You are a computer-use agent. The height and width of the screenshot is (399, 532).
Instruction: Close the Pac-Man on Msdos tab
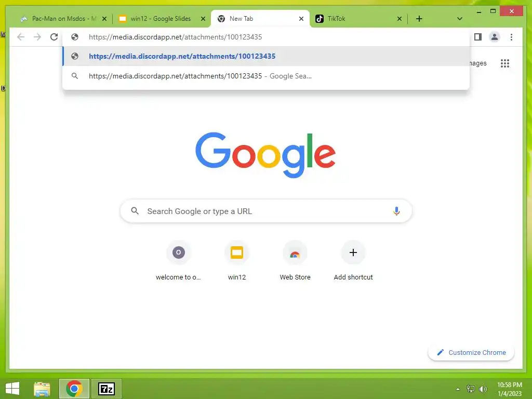click(x=104, y=19)
